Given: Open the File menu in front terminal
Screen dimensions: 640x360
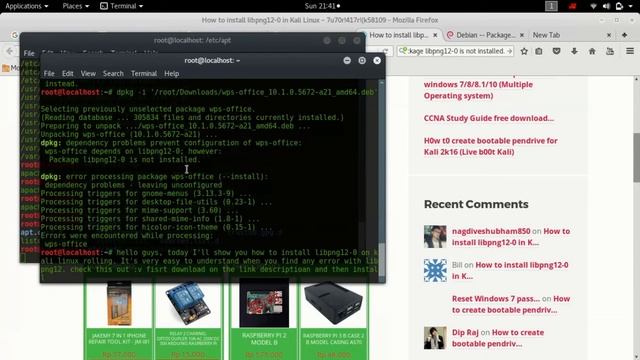Looking at the screenshot, I should (x=49, y=73).
